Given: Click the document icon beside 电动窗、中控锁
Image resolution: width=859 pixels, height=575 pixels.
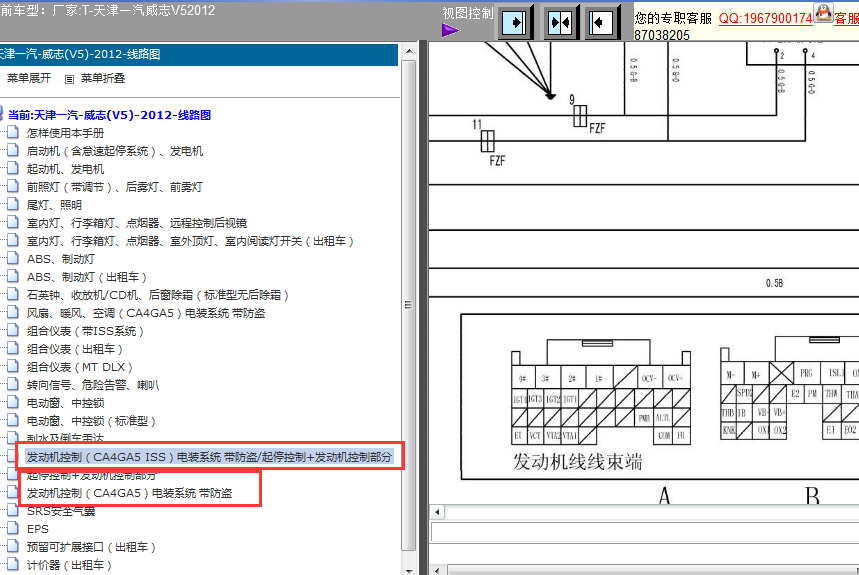Looking at the screenshot, I should point(13,402).
